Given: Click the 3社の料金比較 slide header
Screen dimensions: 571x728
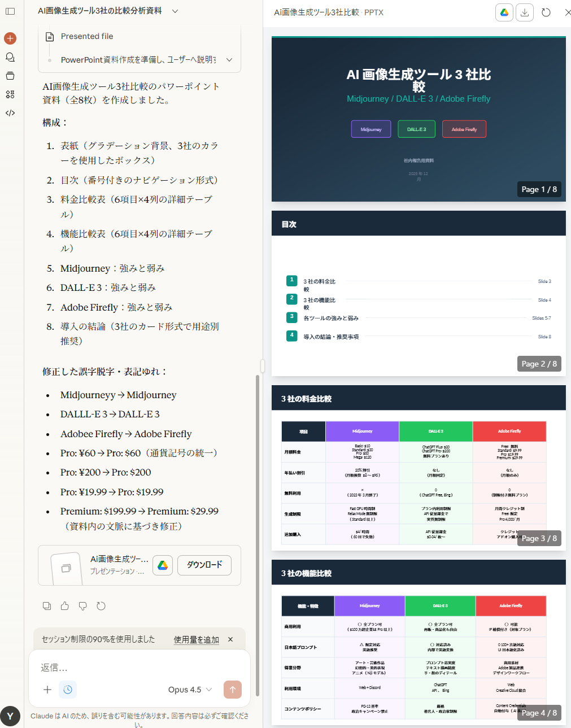Looking at the screenshot, I should tap(419, 398).
